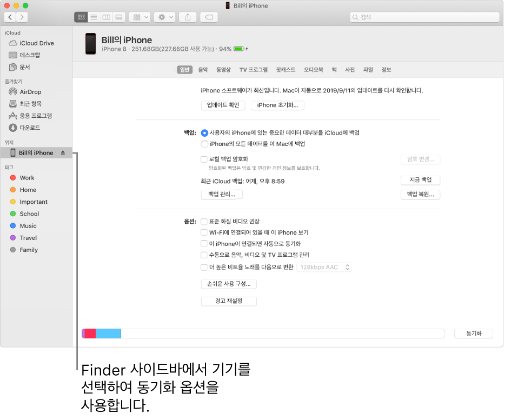Click the share toolbar icon
This screenshot has height=420, width=505.
point(188,17)
